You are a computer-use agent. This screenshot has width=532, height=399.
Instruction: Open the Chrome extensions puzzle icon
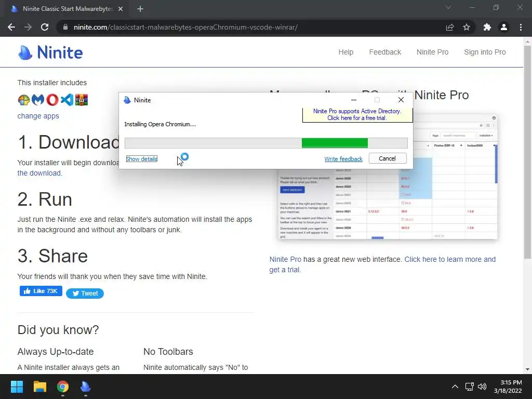coord(487,27)
